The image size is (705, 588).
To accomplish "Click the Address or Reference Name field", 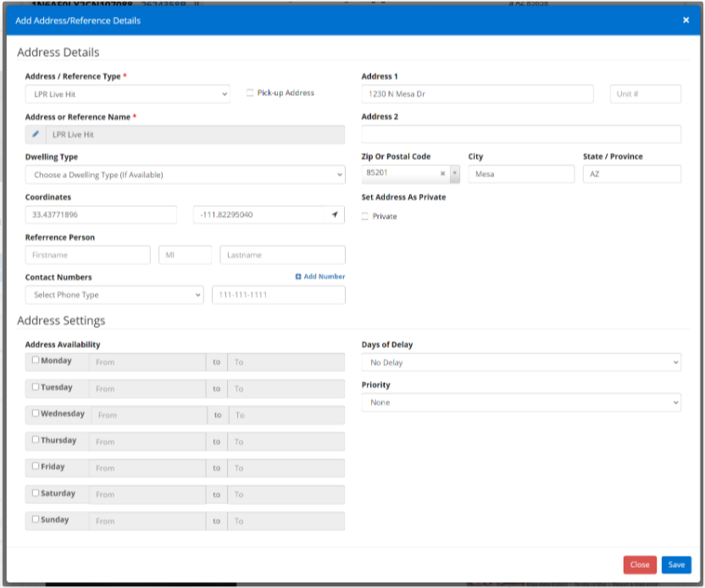I will point(195,135).
